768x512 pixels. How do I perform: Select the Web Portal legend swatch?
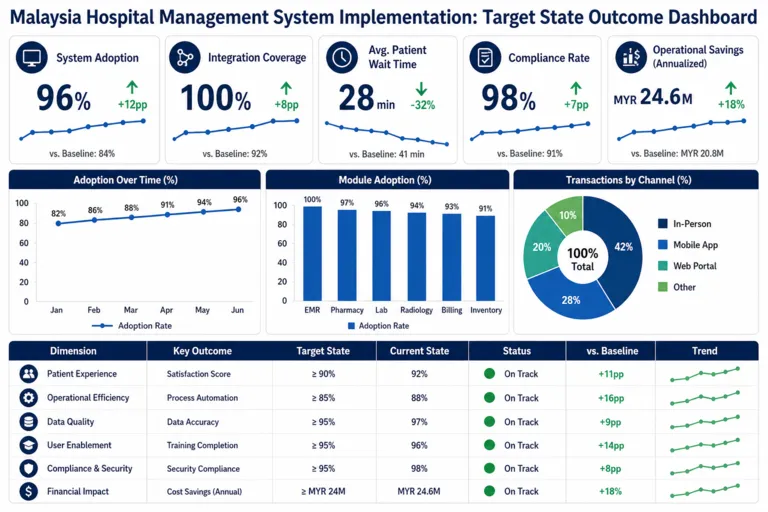pos(663,266)
